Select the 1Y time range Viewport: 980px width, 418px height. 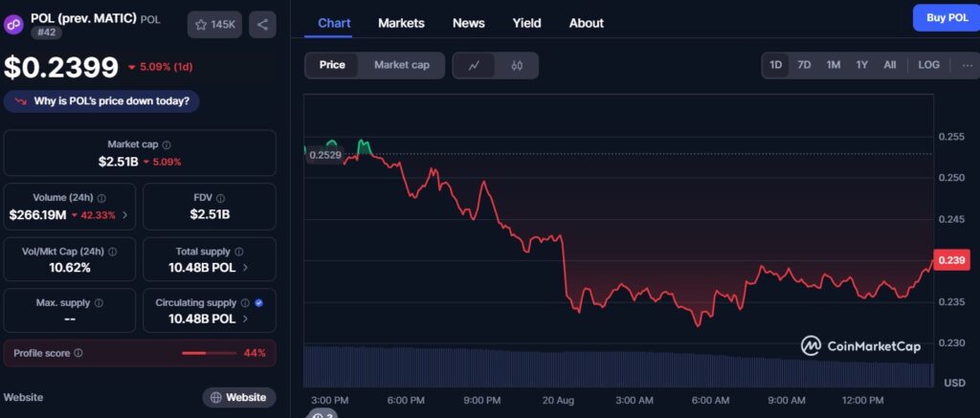tap(862, 65)
